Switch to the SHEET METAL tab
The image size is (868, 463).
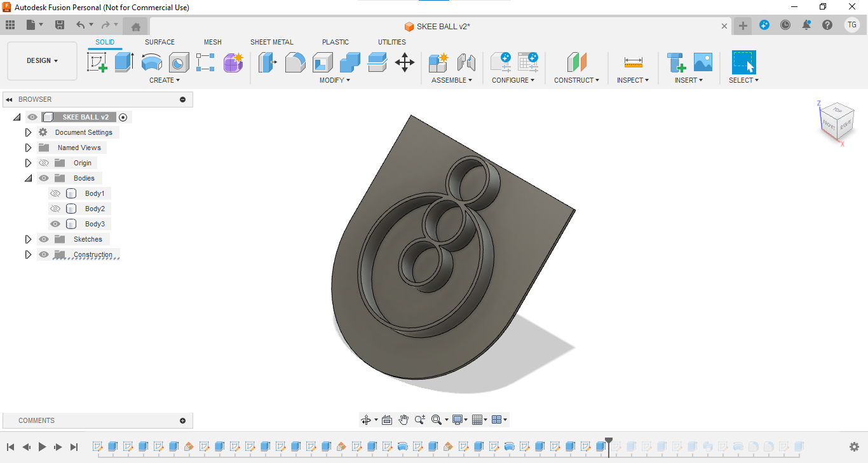point(272,42)
